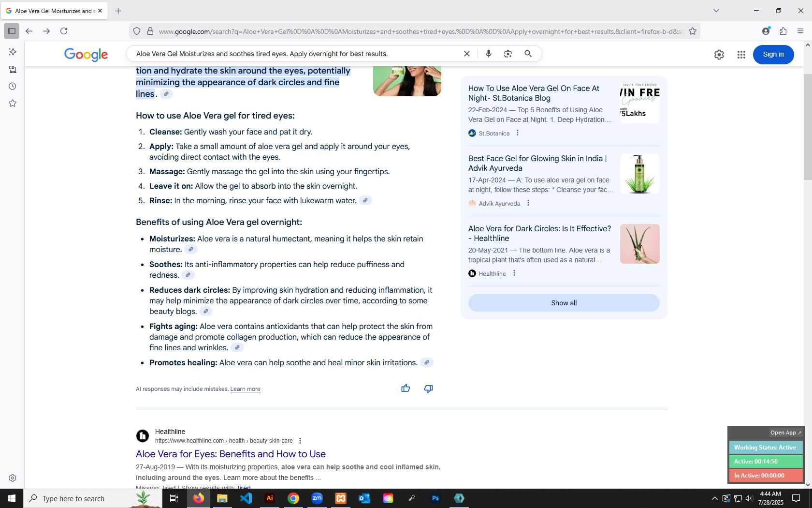Click the browser address bar URL

(420, 31)
